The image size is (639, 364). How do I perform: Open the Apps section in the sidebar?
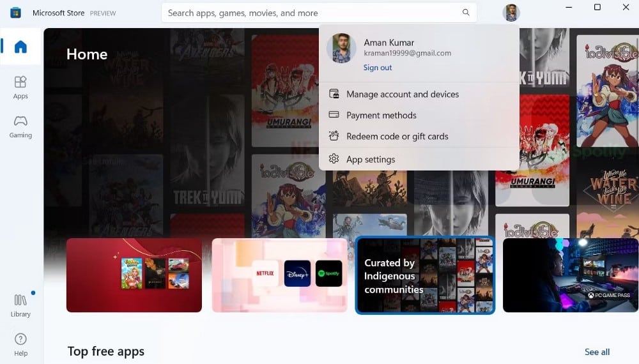pyautogui.click(x=20, y=87)
